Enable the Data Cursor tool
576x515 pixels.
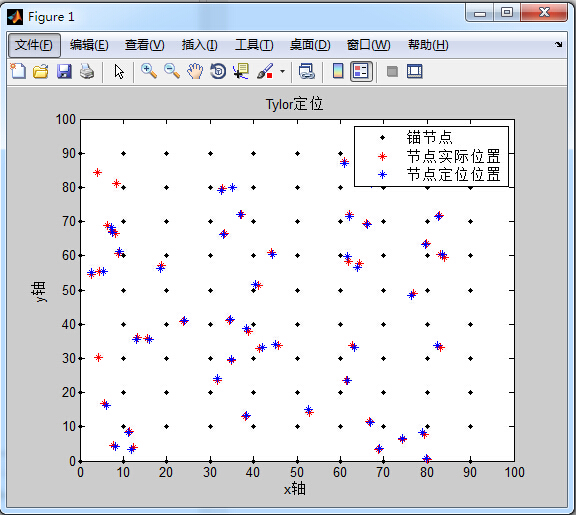(x=241, y=71)
